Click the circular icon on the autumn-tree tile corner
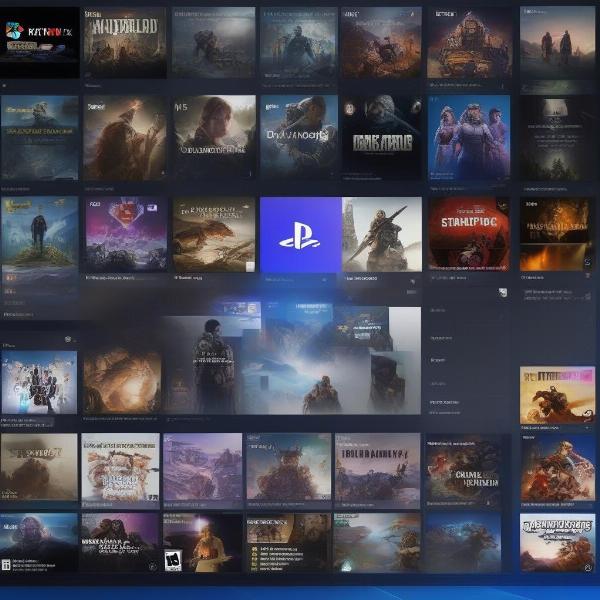 (x=588, y=568)
